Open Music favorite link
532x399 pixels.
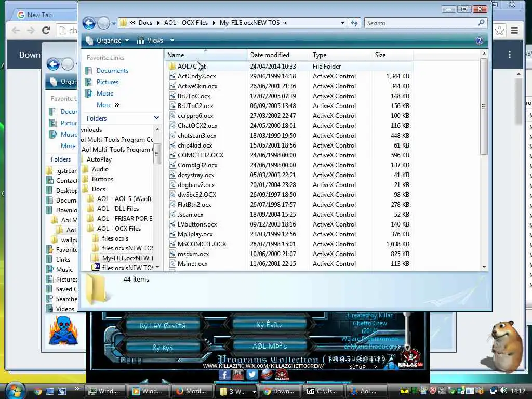[105, 94]
